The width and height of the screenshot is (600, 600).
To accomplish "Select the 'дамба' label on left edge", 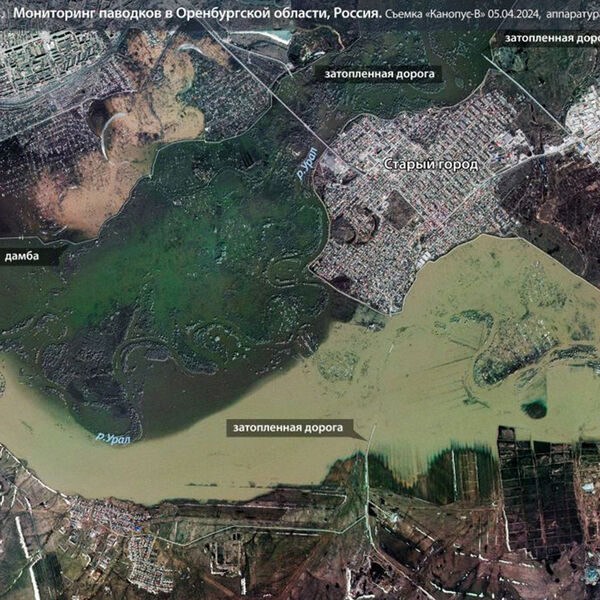I will tap(27, 257).
